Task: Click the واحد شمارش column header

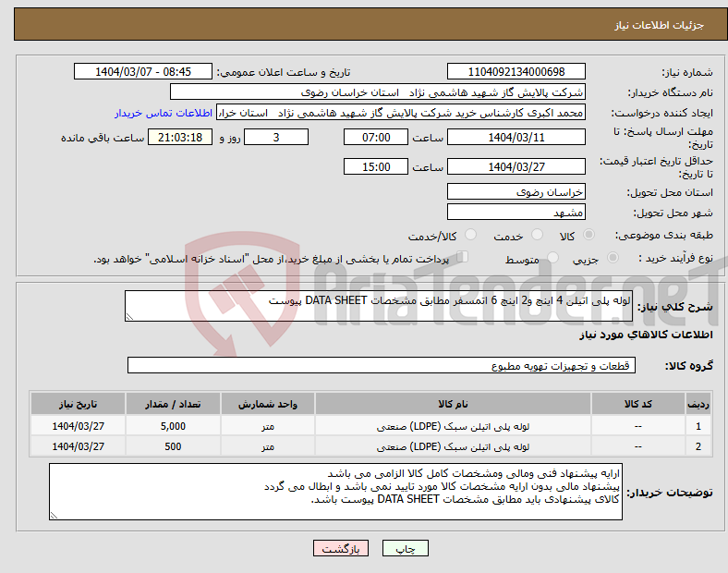Action: click(268, 404)
